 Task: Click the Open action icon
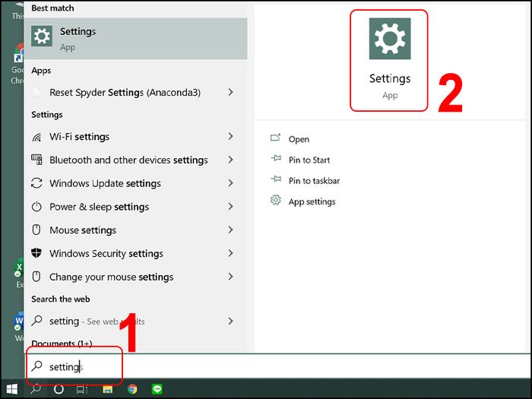(275, 138)
